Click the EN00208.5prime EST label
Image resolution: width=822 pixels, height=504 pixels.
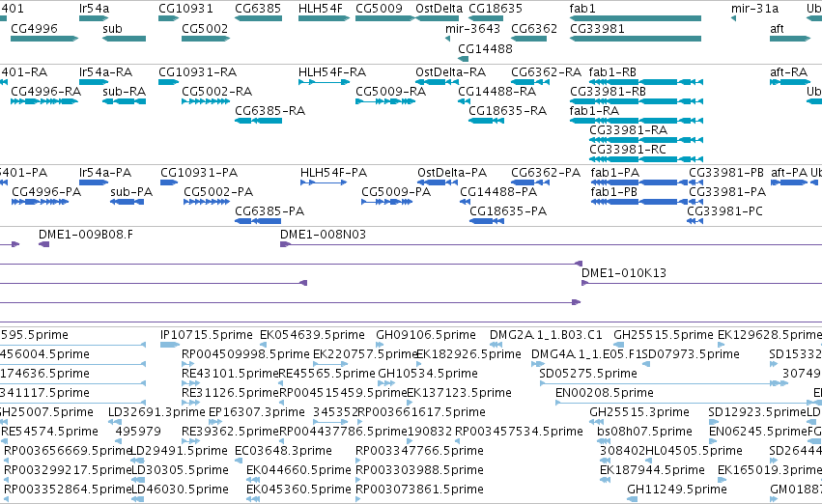point(605,393)
